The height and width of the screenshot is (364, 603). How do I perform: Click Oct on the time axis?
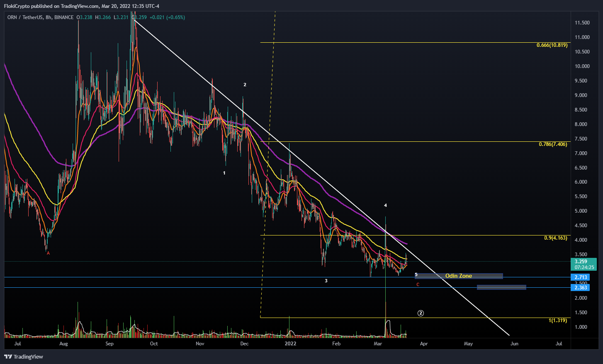(154, 344)
